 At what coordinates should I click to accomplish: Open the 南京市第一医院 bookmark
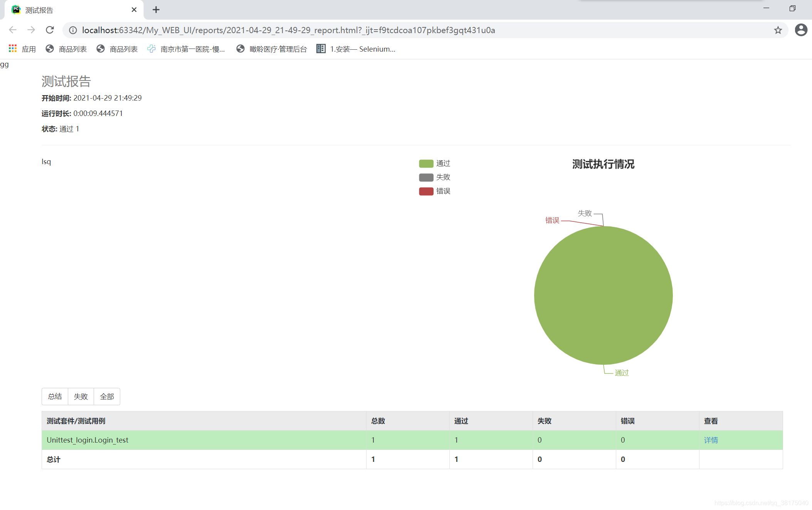point(186,49)
